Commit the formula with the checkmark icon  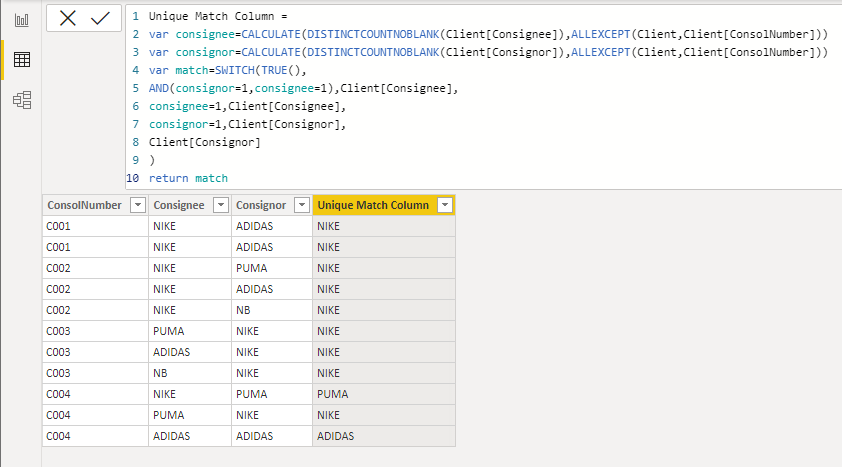100,18
